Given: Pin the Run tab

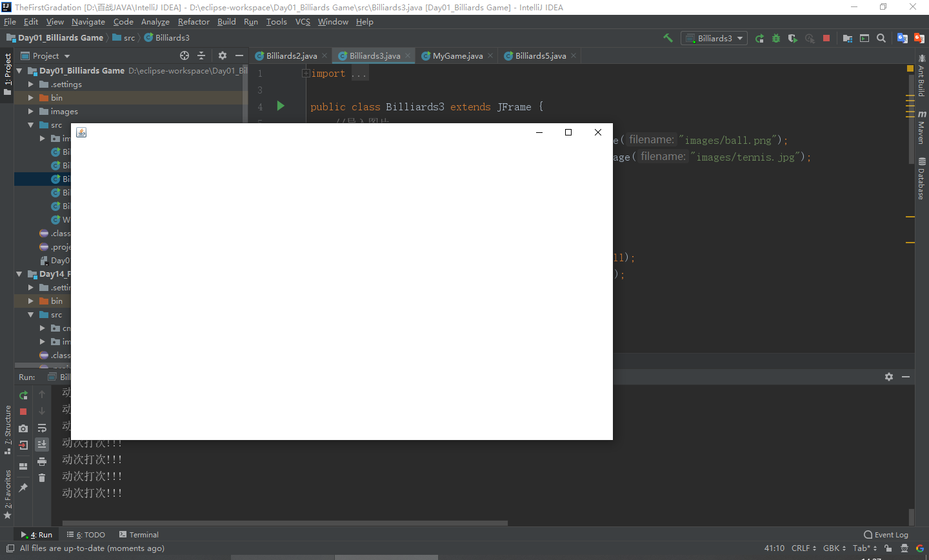Looking at the screenshot, I should [x=23, y=488].
